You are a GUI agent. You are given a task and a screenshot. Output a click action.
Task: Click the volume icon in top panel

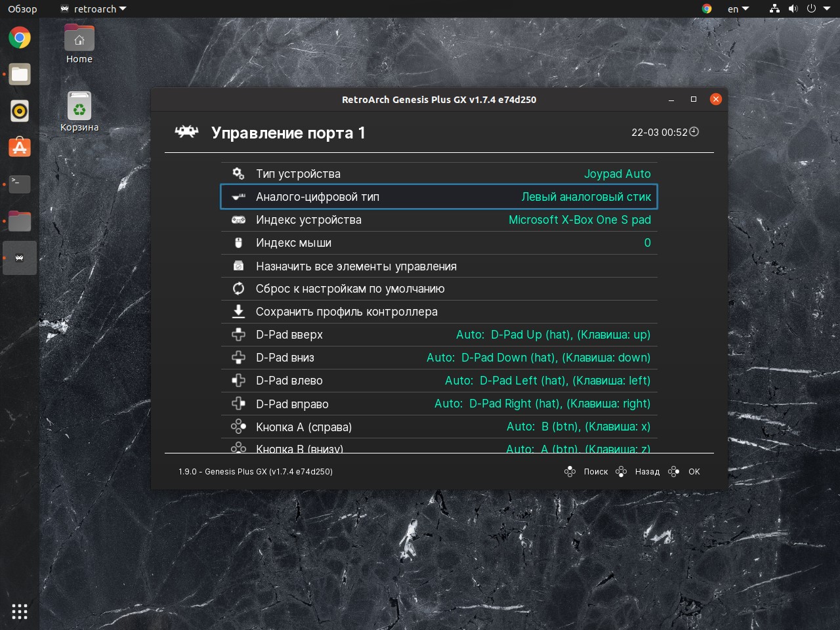pos(793,9)
